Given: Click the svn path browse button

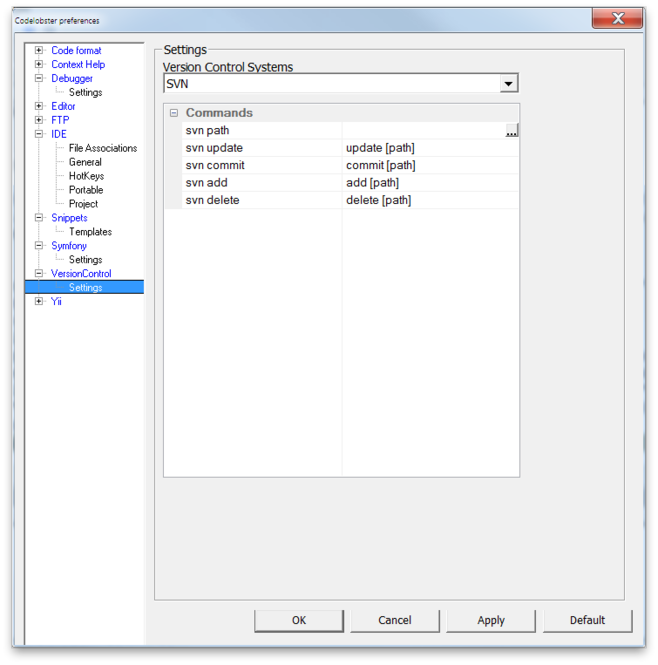Looking at the screenshot, I should click(512, 131).
